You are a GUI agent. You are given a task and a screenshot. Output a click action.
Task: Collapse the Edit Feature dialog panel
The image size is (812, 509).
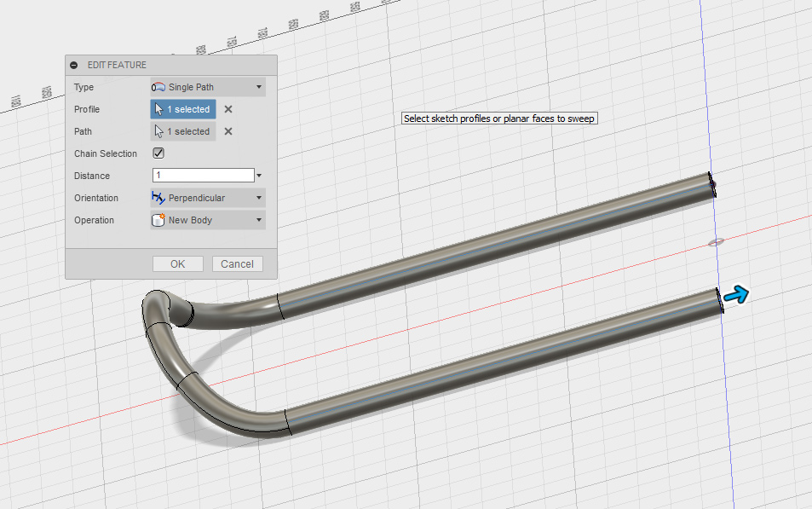(x=74, y=65)
